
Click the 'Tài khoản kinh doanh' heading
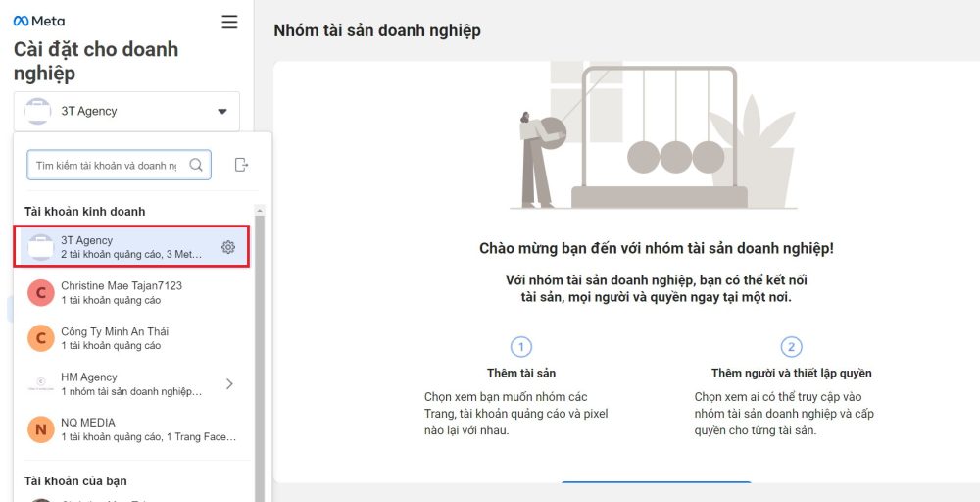(85, 212)
